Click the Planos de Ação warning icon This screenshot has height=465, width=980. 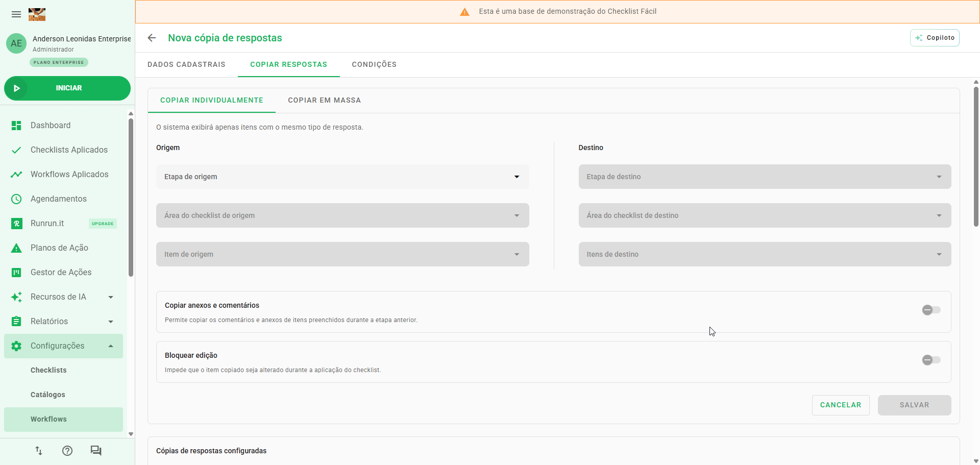coord(16,248)
